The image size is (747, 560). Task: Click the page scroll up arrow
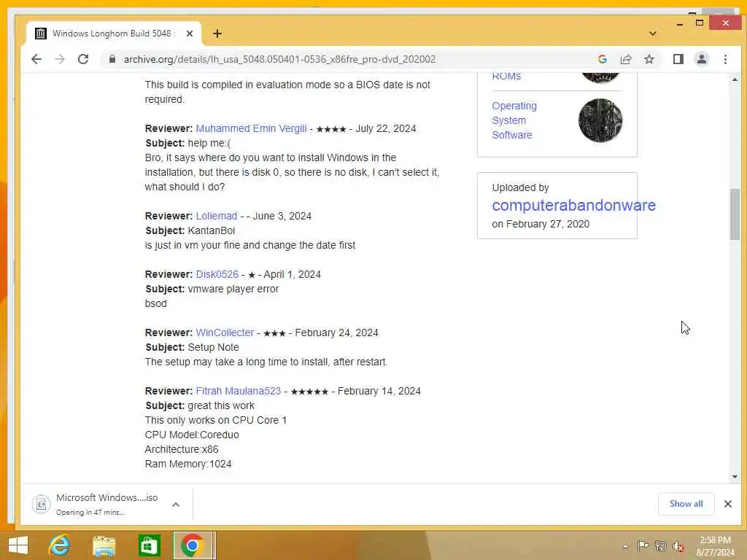pyautogui.click(x=735, y=79)
